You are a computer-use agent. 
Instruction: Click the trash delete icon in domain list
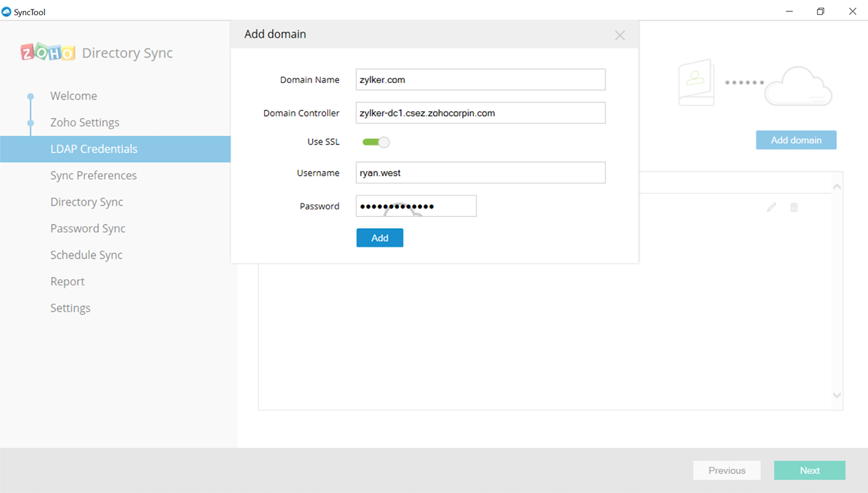[x=794, y=207]
